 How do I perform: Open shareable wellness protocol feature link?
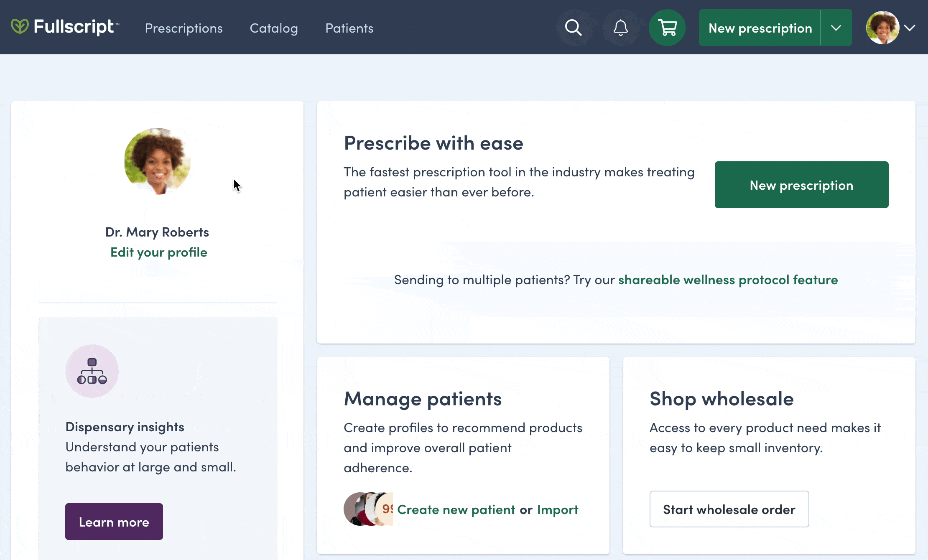click(728, 280)
